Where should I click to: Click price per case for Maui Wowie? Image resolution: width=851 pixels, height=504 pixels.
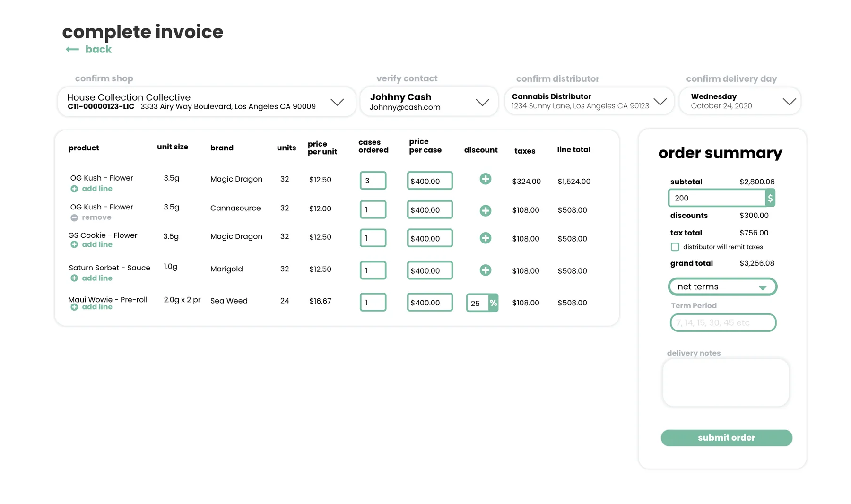pyautogui.click(x=430, y=302)
